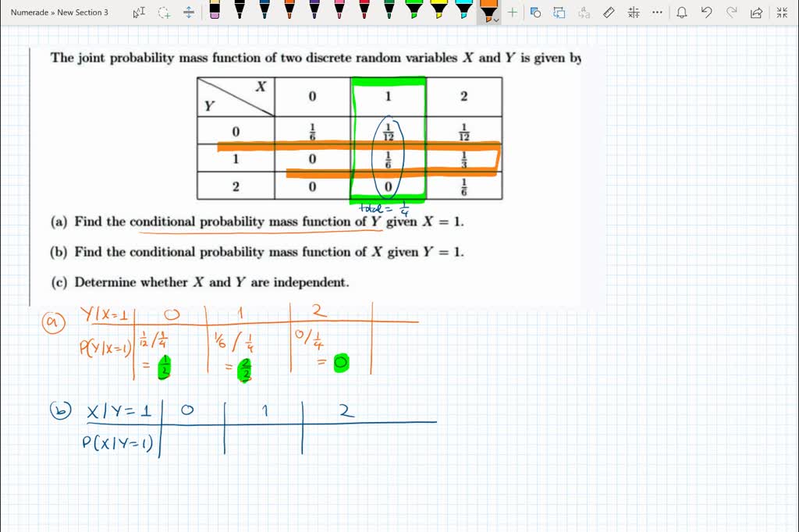
Task: Exit full screen mode
Action: (782, 12)
